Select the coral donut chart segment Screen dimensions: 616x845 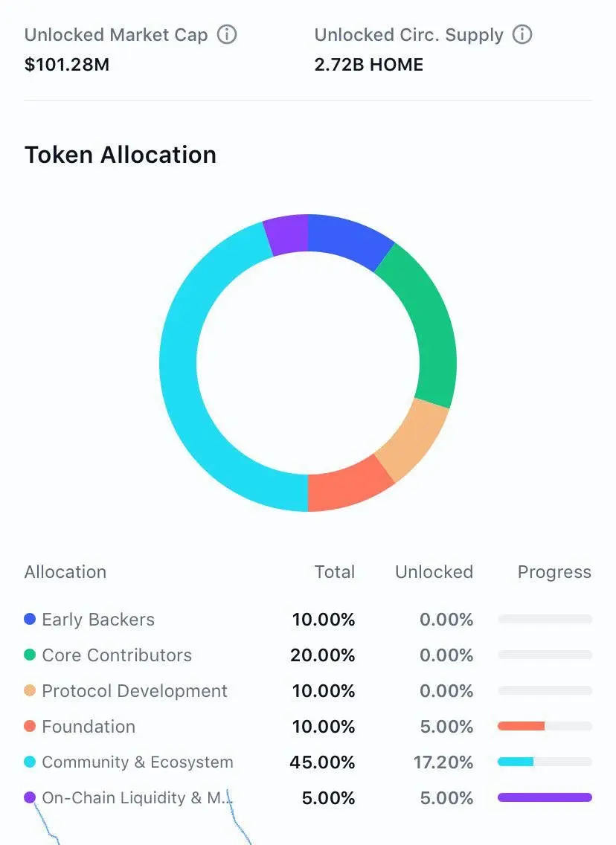click(x=345, y=488)
